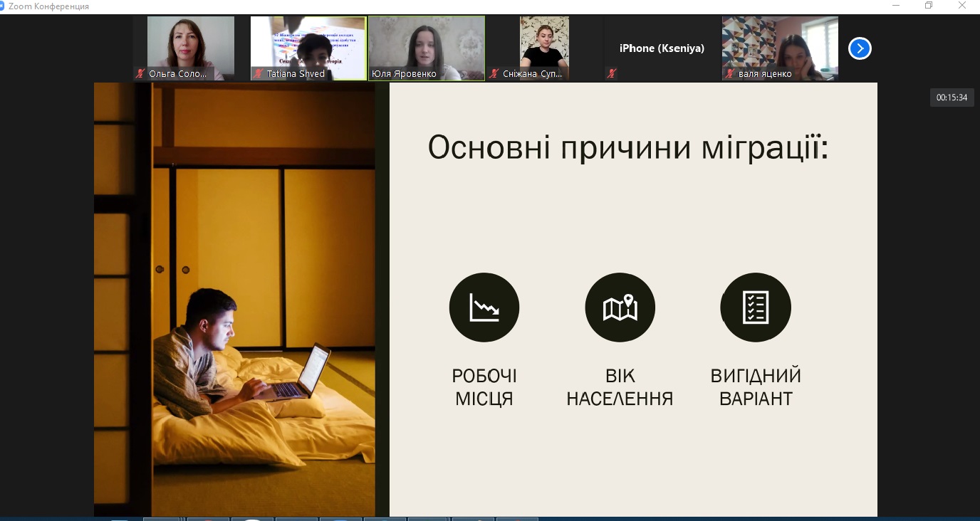Click the 'РОБОЧІ МІСЦЯ' label on the slide

coord(484,387)
